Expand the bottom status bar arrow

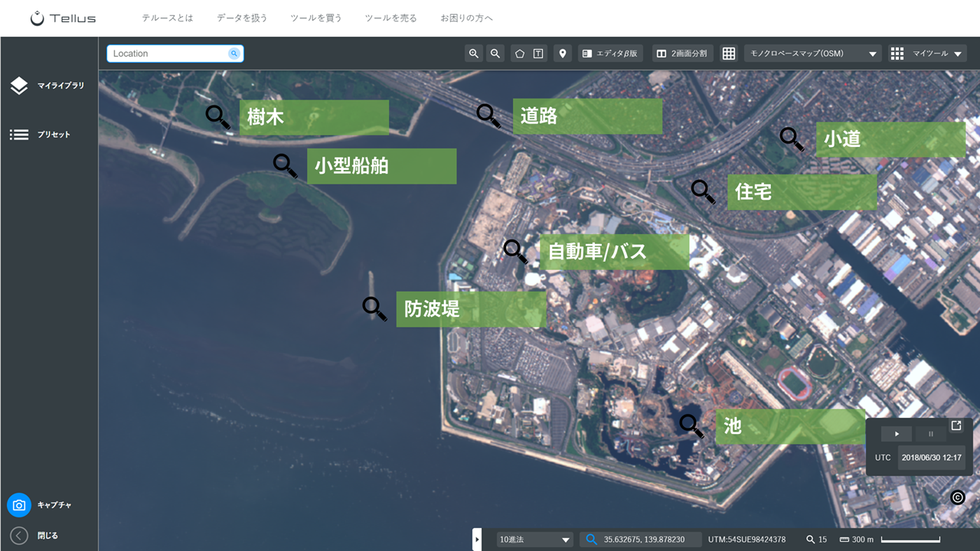(x=477, y=540)
